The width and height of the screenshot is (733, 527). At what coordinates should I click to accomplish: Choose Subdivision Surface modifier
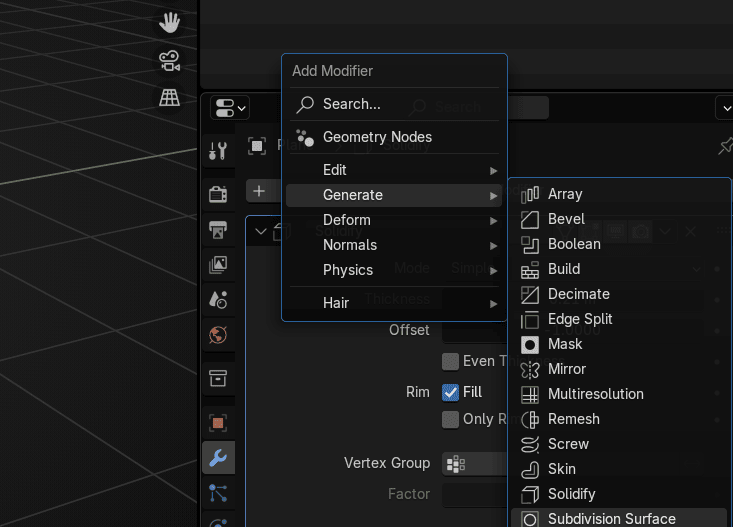tap(611, 518)
